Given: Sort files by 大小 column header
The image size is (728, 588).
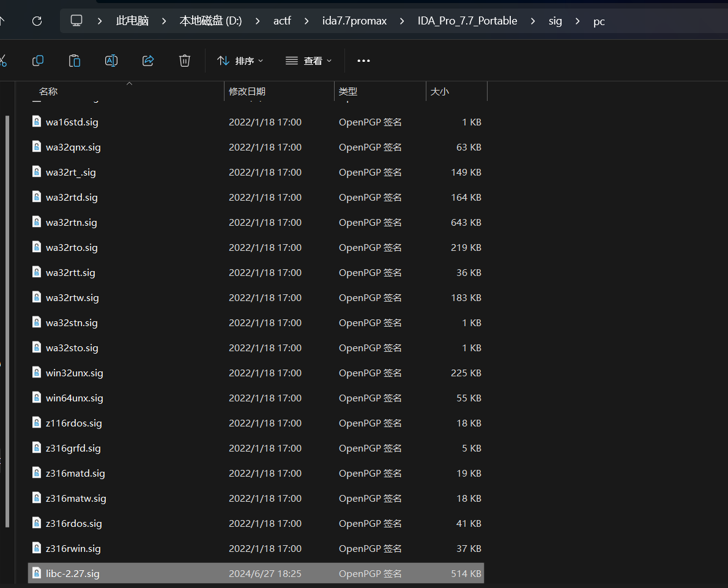Looking at the screenshot, I should click(440, 92).
